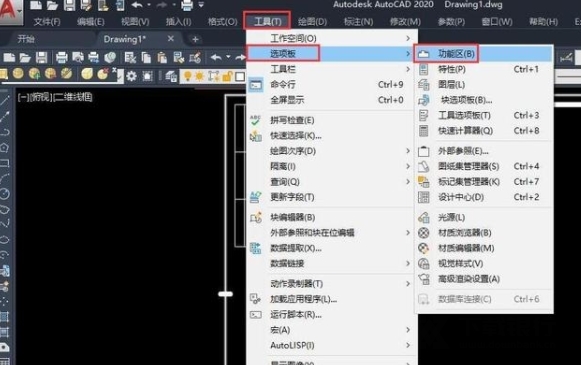Open the 标注(N) menu
The width and height of the screenshot is (581, 365).
(x=358, y=22)
